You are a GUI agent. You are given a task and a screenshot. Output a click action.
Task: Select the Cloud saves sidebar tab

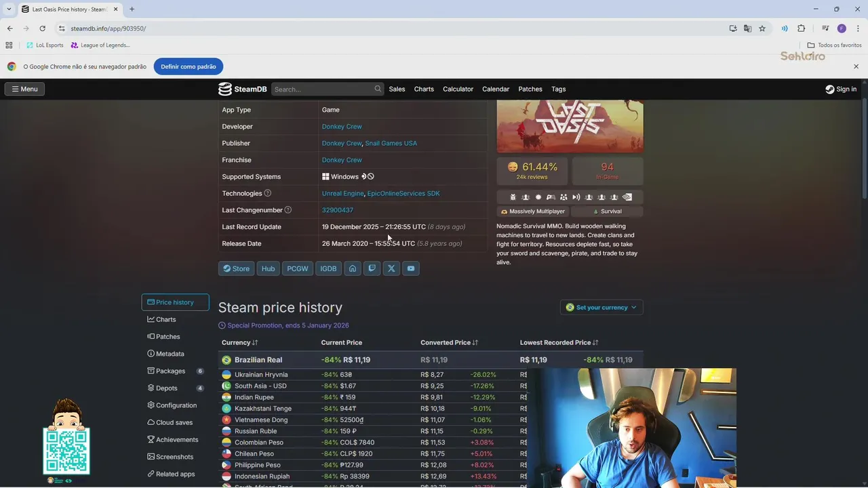[175, 422]
